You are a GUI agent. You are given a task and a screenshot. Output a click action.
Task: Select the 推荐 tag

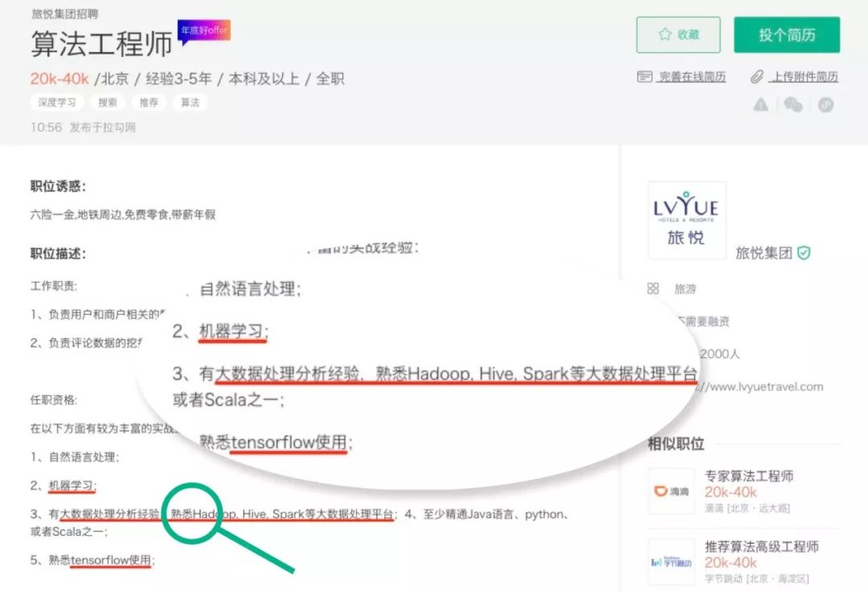pyautogui.click(x=149, y=102)
